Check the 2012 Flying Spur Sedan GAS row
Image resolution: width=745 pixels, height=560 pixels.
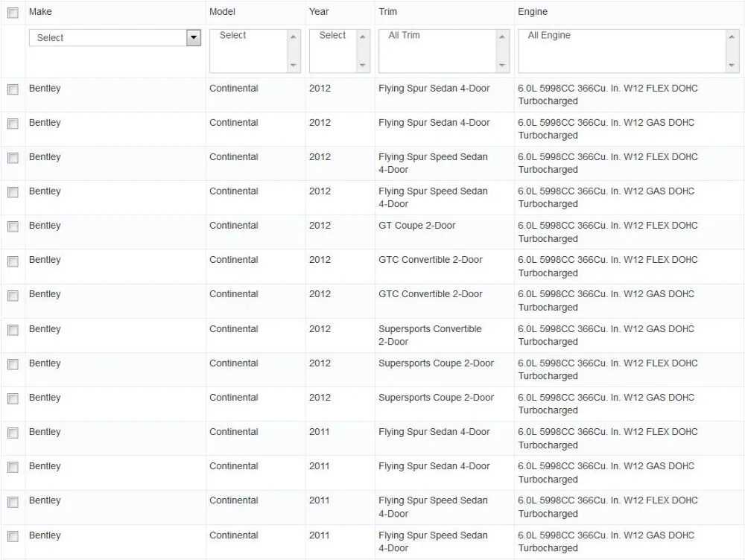13,124
